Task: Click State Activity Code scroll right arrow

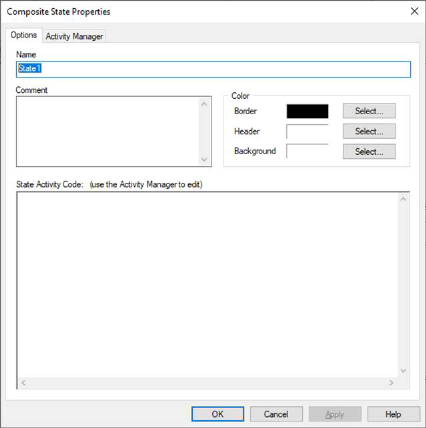Action: [391, 383]
